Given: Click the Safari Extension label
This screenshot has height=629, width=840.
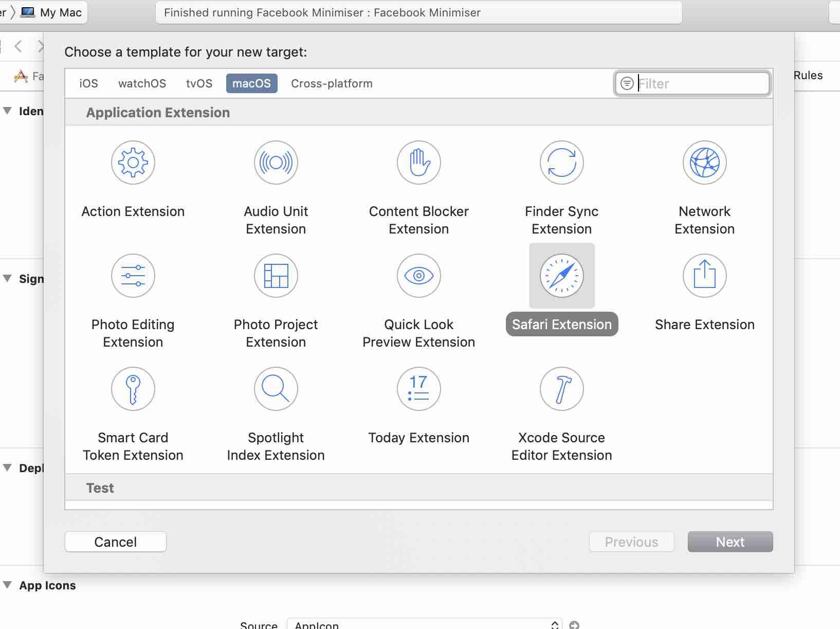Looking at the screenshot, I should (x=562, y=325).
